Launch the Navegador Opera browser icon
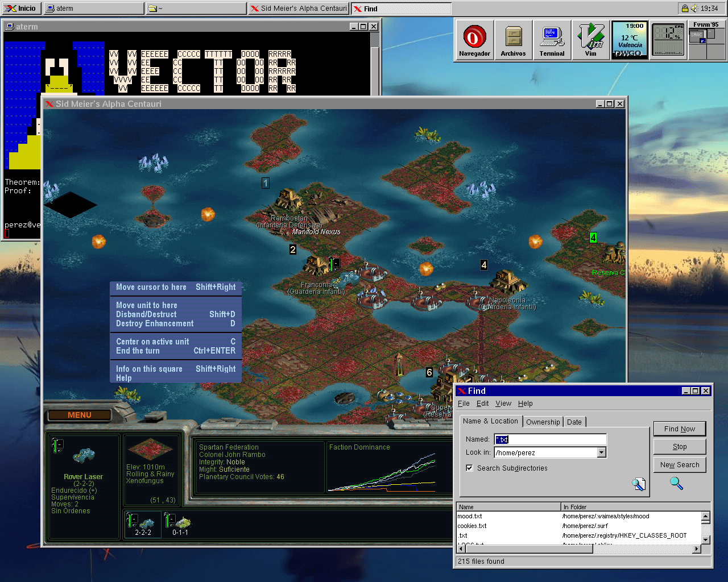728x582 pixels. (474, 40)
